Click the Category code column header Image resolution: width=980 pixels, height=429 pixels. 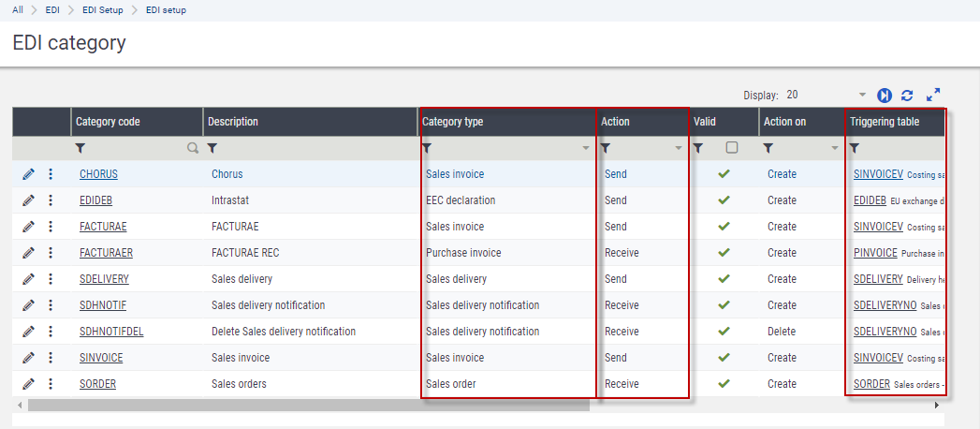pos(109,122)
